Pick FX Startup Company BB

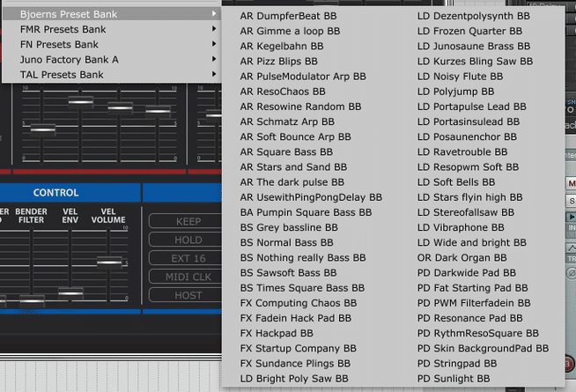[x=298, y=348]
